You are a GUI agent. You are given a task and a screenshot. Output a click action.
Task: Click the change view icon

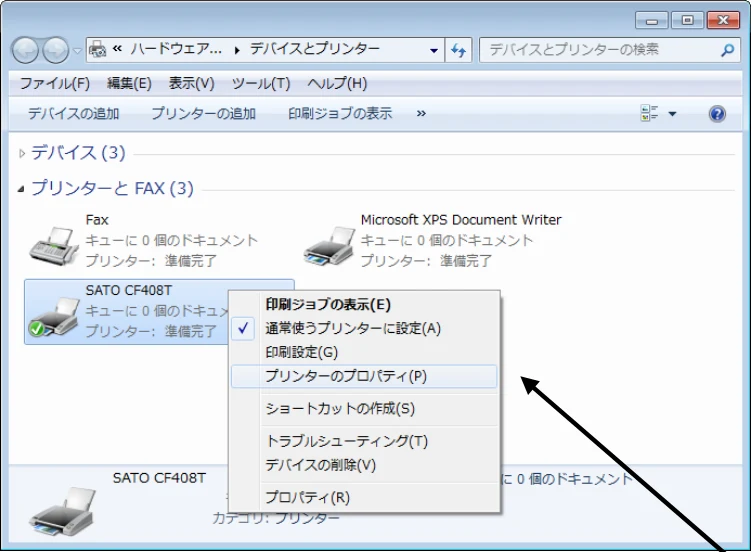pyautogui.click(x=649, y=114)
